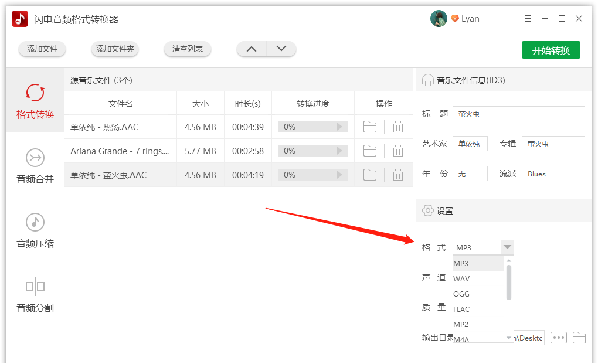Click 添加文件 to add files
598x364 pixels.
[x=42, y=49]
